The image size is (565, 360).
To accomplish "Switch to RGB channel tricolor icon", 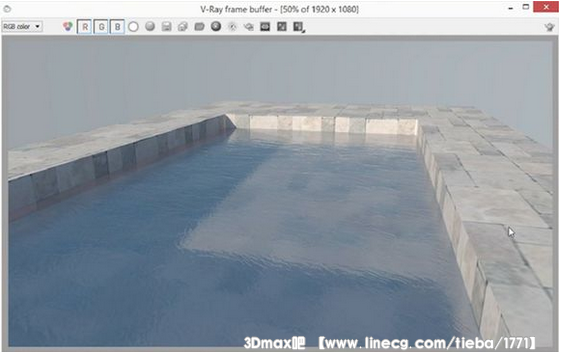I will point(67,26).
